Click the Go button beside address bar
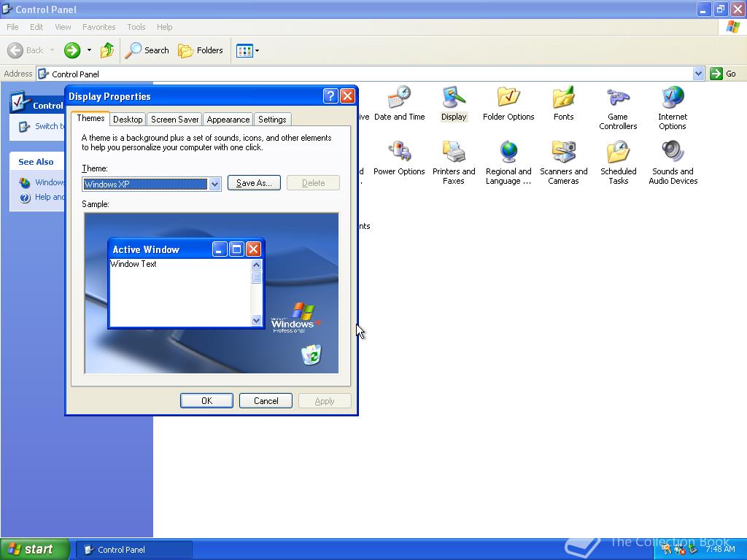The image size is (747, 560). tap(723, 74)
